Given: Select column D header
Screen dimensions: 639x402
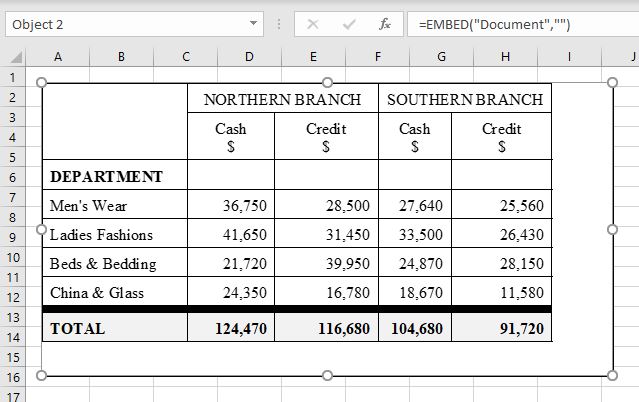Looking at the screenshot, I should 248,58.
